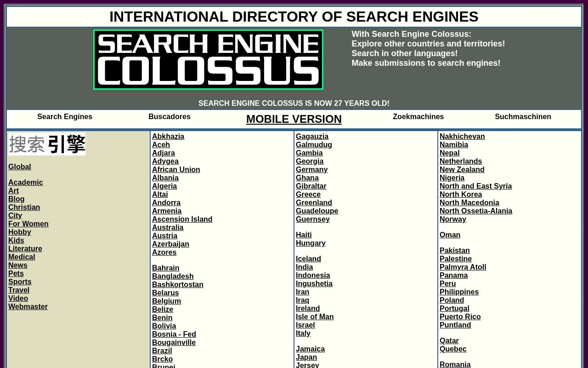Viewport: 588px width, 368px height.
Task: Visit the Brazil country link
Action: point(162,351)
